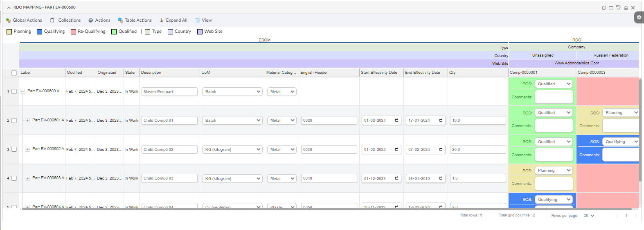
Task: Toggle the select-all checkbox in header row
Action: (14, 73)
